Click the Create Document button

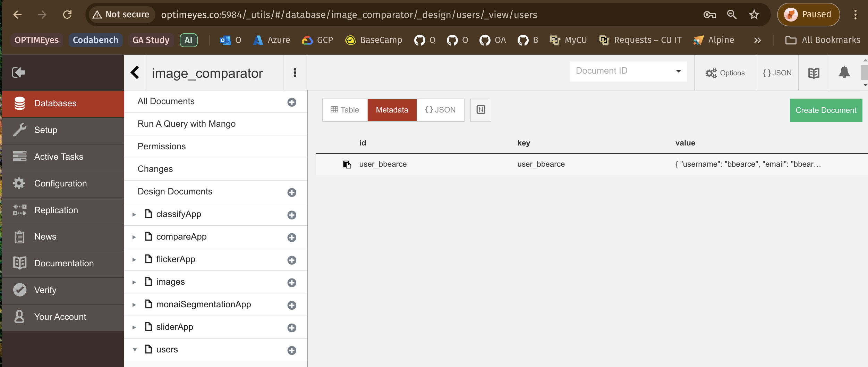826,110
